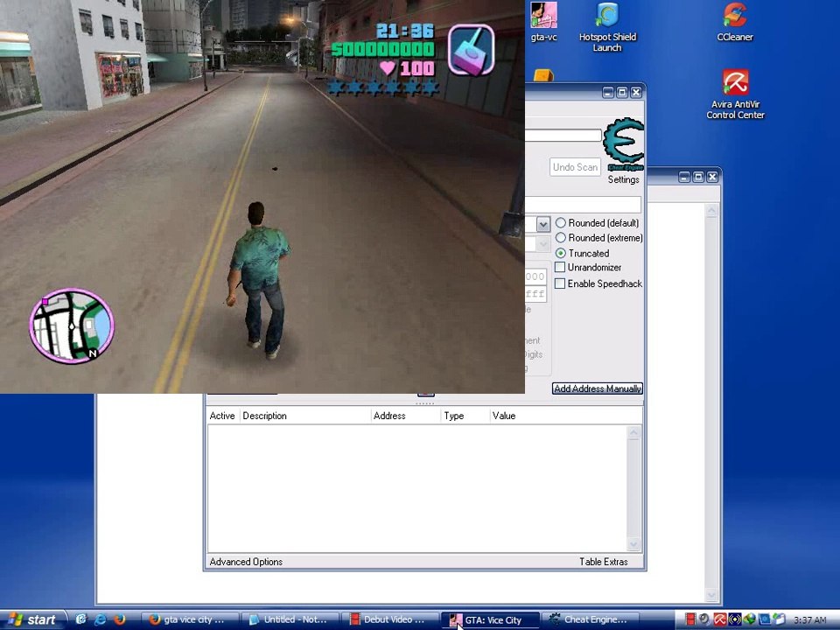Switch to gta vice city Firefox taskbar item
Image resolution: width=840 pixels, height=630 pixels.
tap(191, 619)
